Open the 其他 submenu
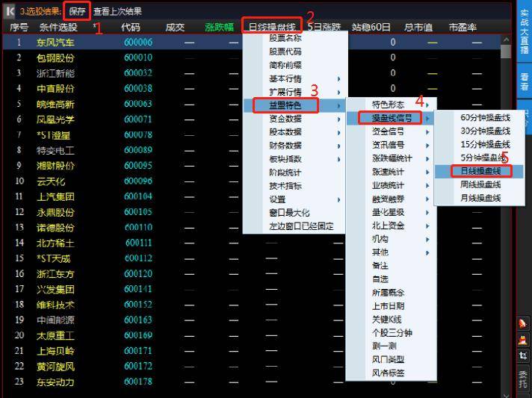The height and width of the screenshot is (398, 532). (x=392, y=252)
